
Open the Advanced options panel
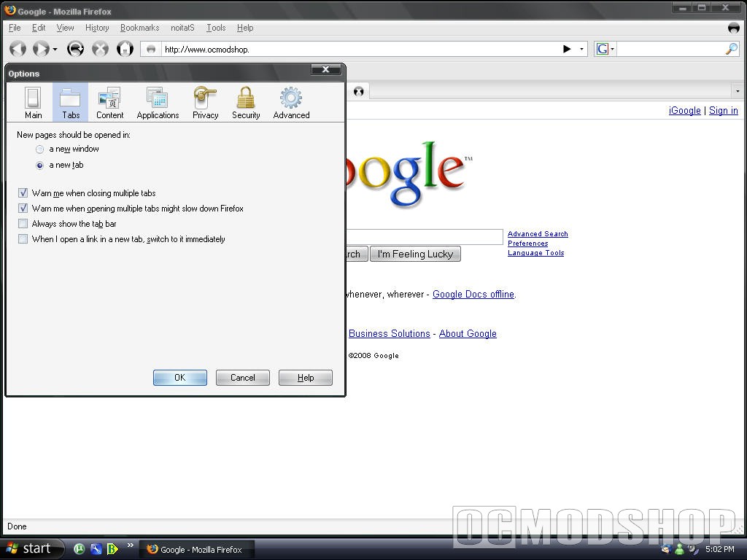(x=291, y=102)
